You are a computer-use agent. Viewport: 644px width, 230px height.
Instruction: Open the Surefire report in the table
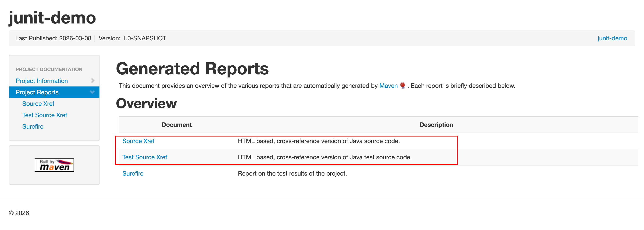point(133,173)
